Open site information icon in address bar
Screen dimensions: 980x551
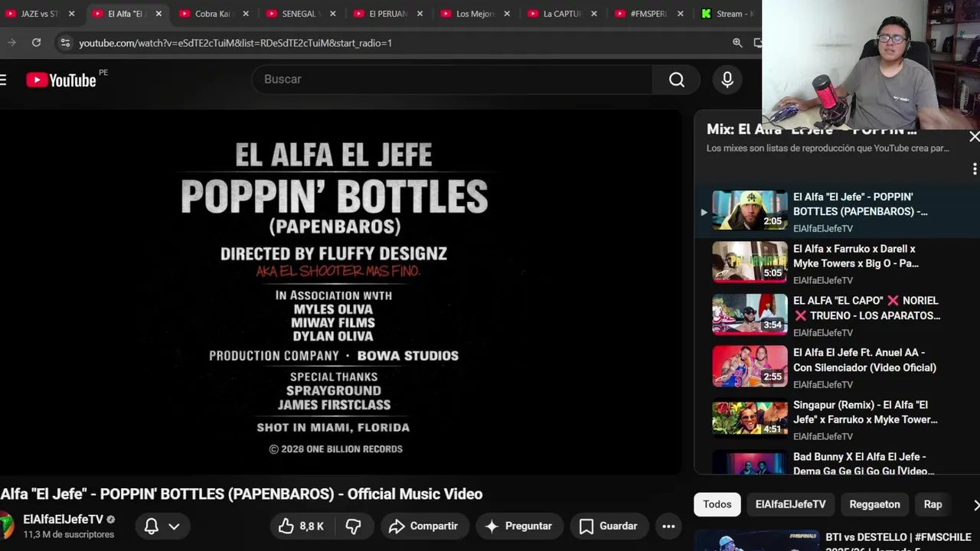click(65, 43)
